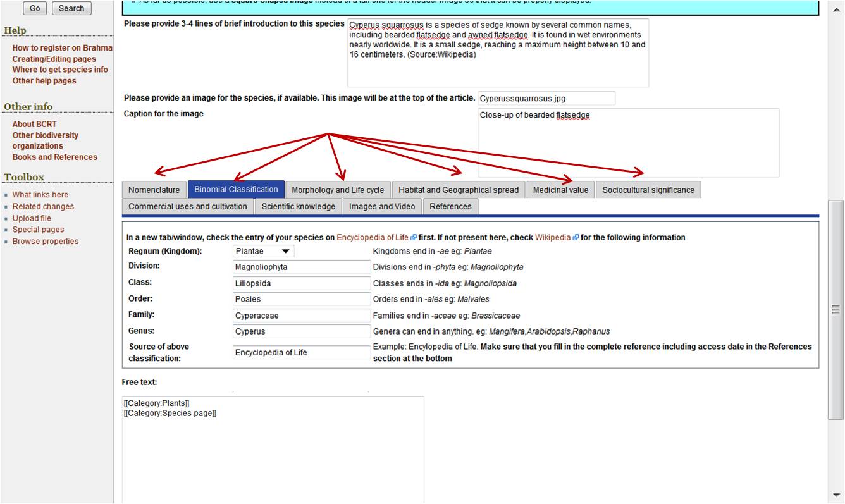845x504 pixels.
Task: Click external link icon after Encyclopedia of Life
Action: [x=414, y=238]
